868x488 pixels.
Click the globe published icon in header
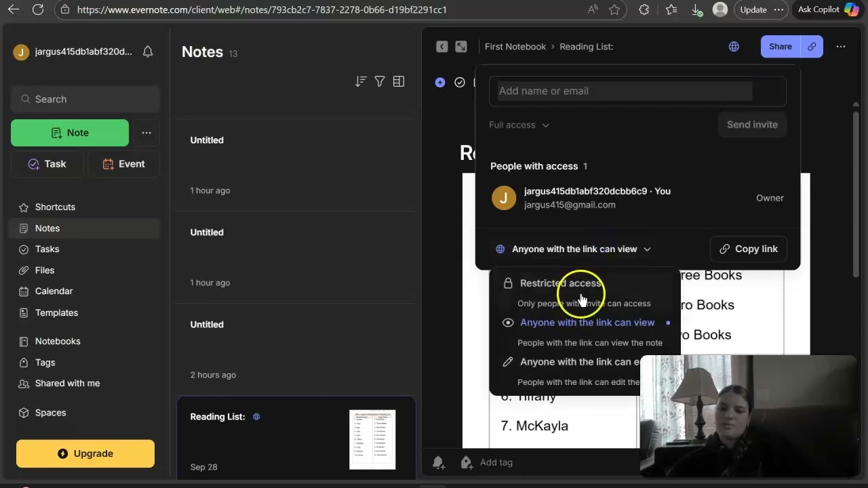734,46
